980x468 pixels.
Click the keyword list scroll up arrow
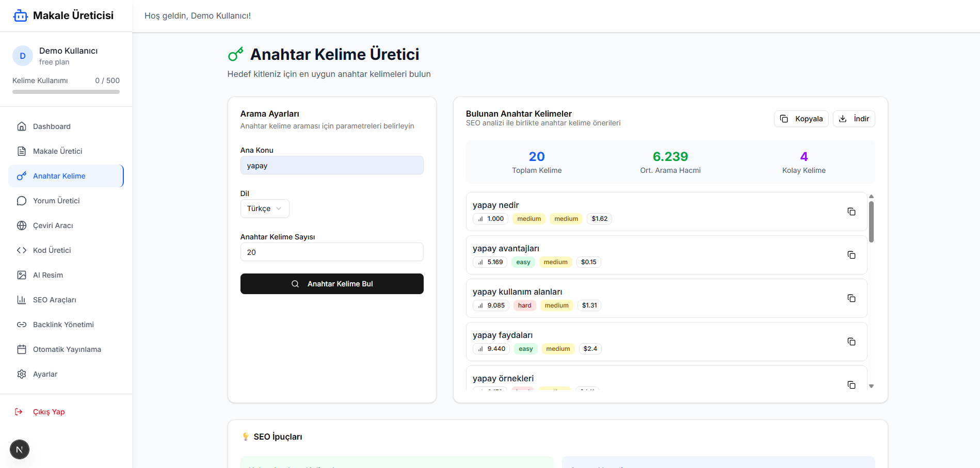point(871,197)
